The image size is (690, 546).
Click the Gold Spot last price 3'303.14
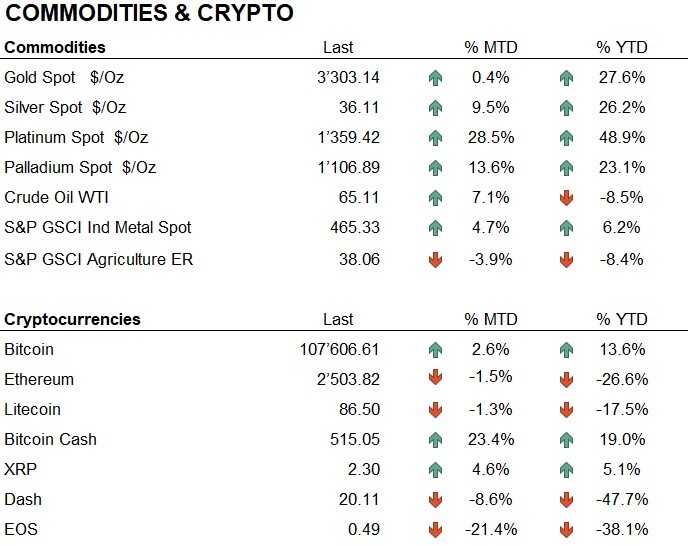point(347,77)
